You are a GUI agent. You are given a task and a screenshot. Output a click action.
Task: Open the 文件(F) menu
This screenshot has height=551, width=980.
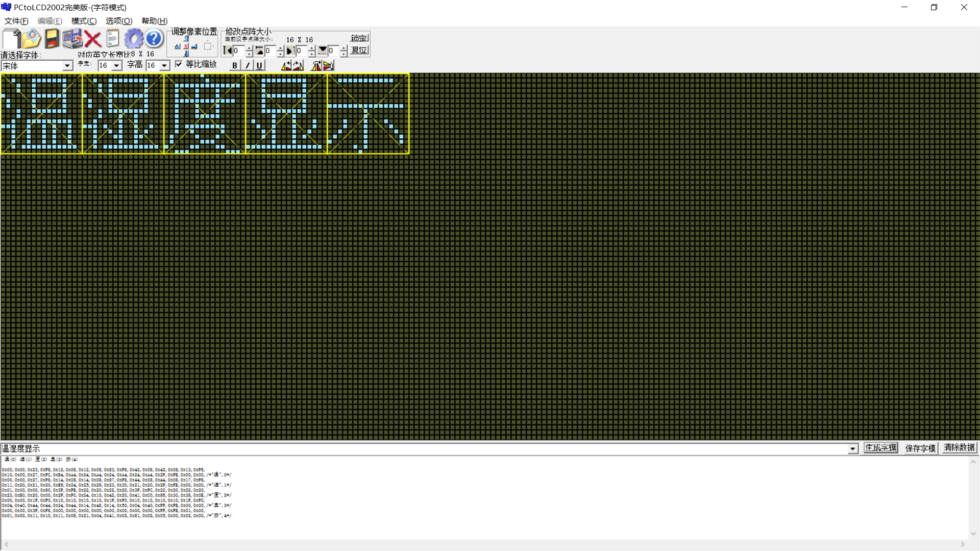(x=16, y=21)
